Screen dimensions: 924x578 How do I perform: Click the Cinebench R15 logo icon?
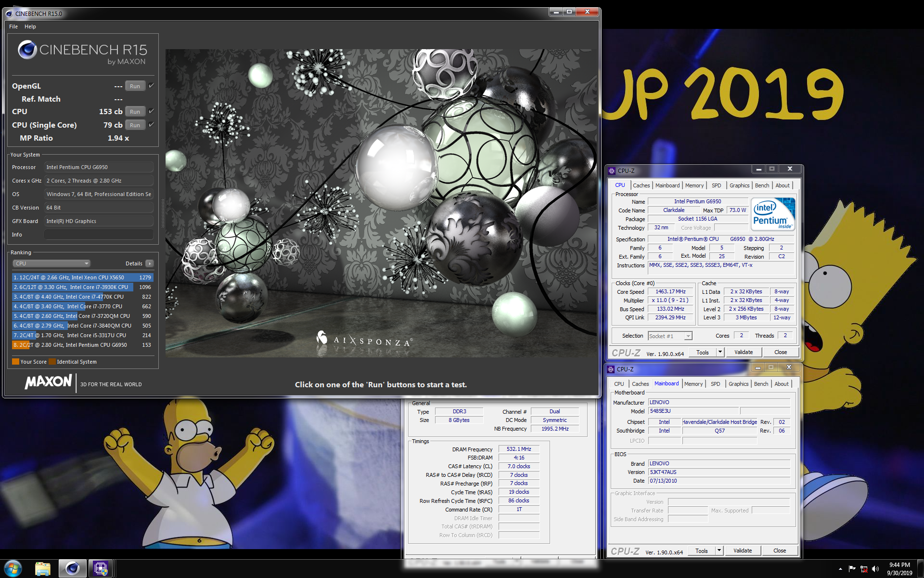27,50
